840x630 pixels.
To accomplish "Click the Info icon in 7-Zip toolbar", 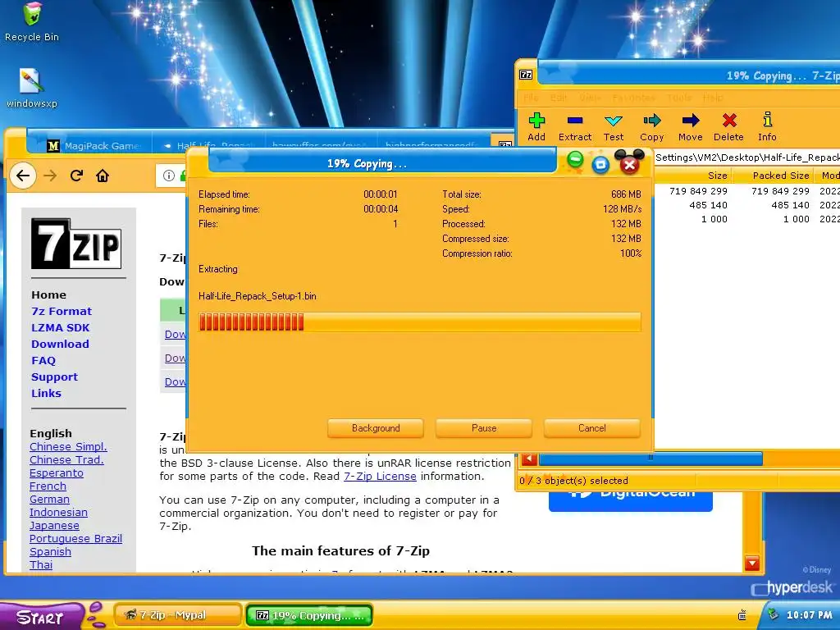I will click(x=767, y=120).
